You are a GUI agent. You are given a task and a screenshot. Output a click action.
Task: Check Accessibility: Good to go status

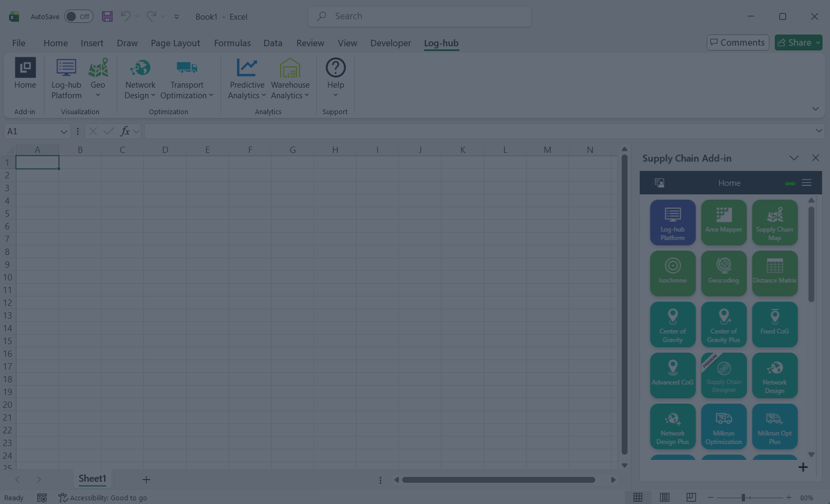pyautogui.click(x=103, y=498)
